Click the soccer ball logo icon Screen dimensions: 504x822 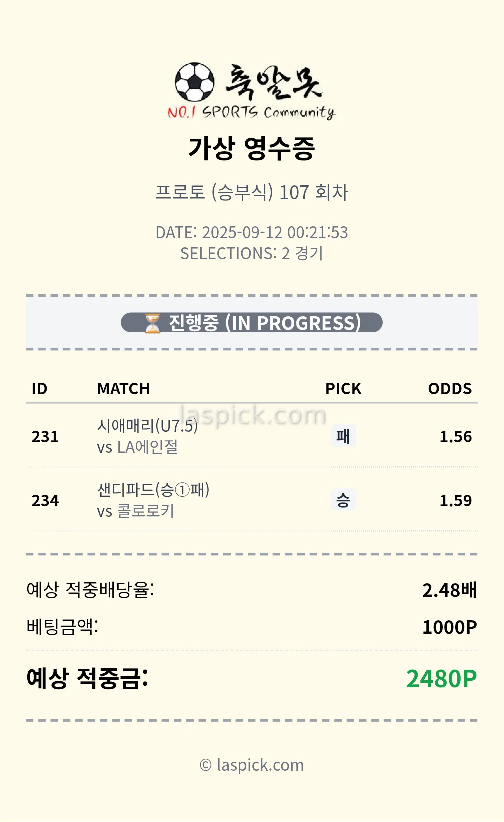click(194, 82)
